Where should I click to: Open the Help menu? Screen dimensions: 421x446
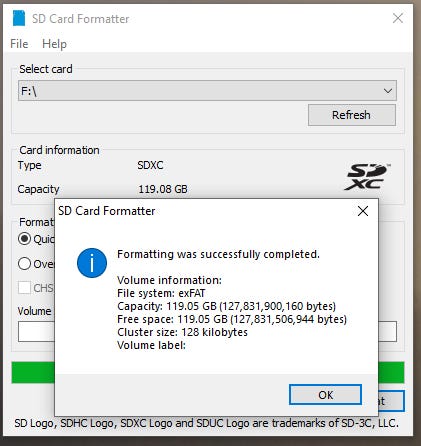(x=54, y=44)
